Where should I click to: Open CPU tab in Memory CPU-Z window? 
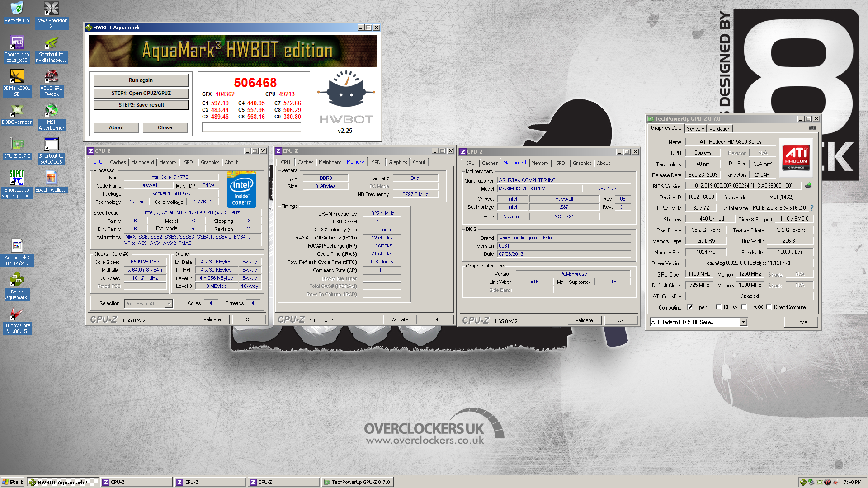pyautogui.click(x=286, y=162)
